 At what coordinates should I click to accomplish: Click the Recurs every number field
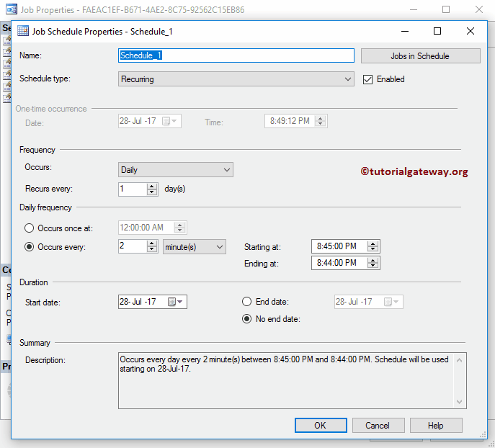(x=133, y=189)
